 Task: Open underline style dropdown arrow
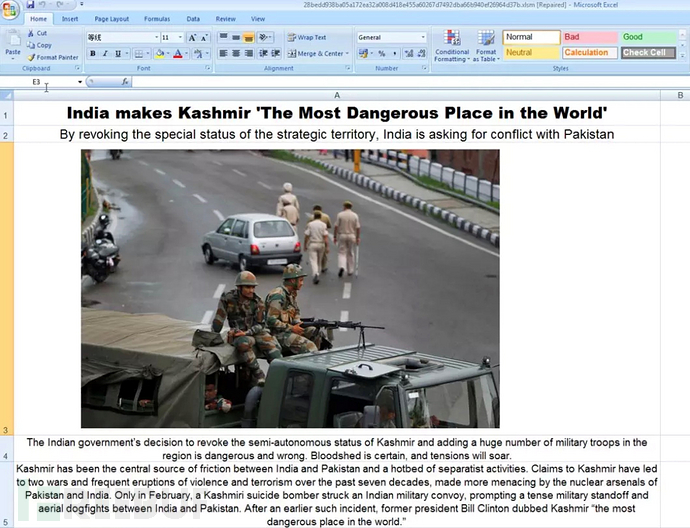[127, 54]
